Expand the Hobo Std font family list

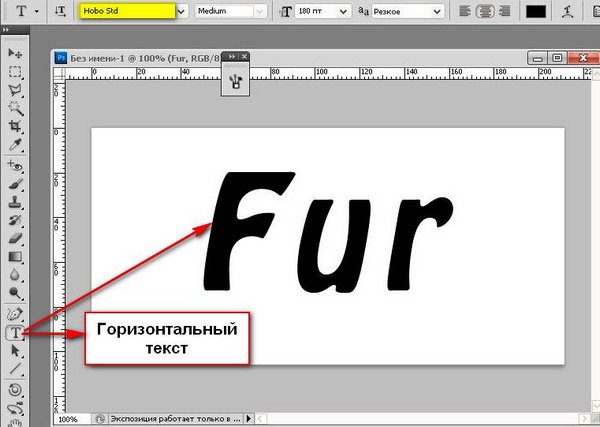pos(182,11)
